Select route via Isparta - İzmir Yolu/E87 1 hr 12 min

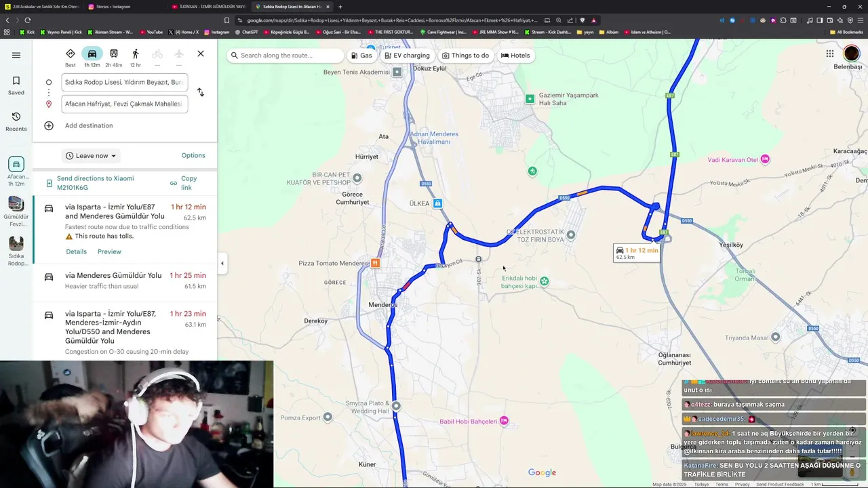[125, 229]
